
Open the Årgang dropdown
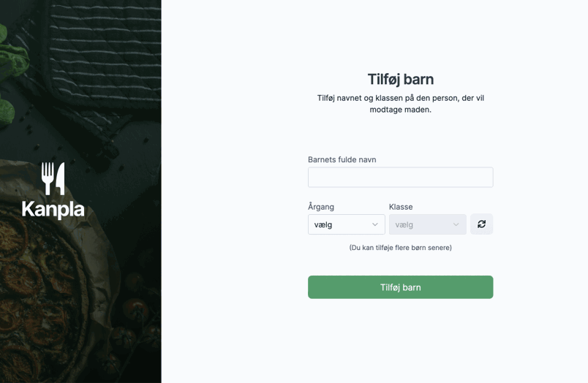pos(346,224)
